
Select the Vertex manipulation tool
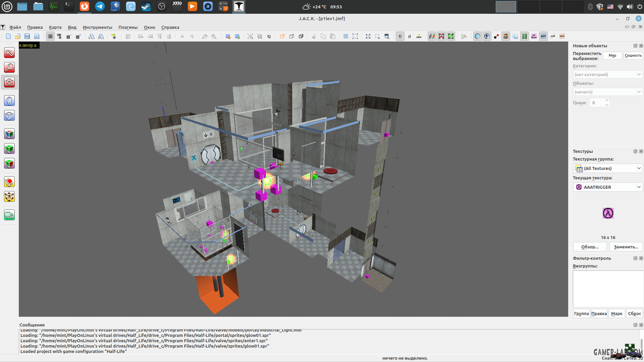(x=9, y=196)
